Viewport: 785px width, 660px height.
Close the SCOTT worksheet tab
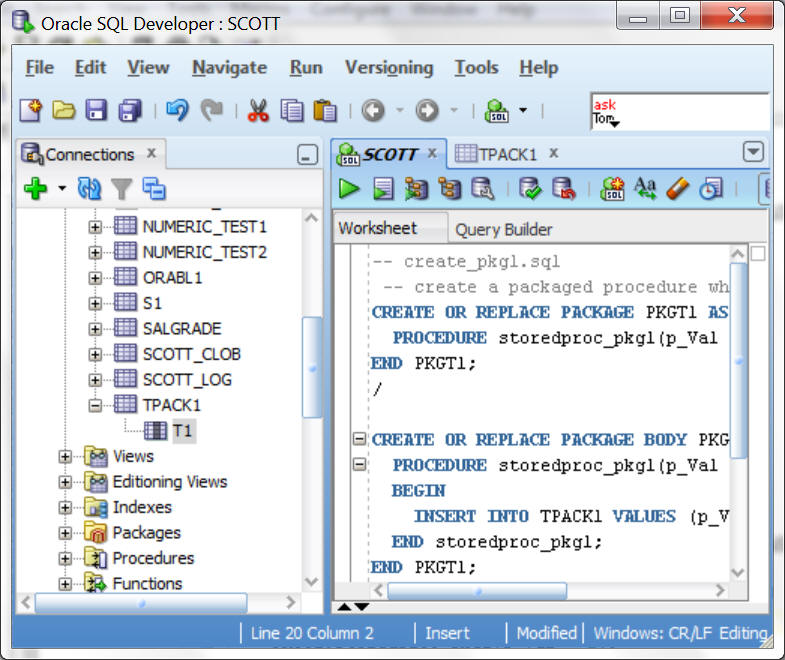433,153
